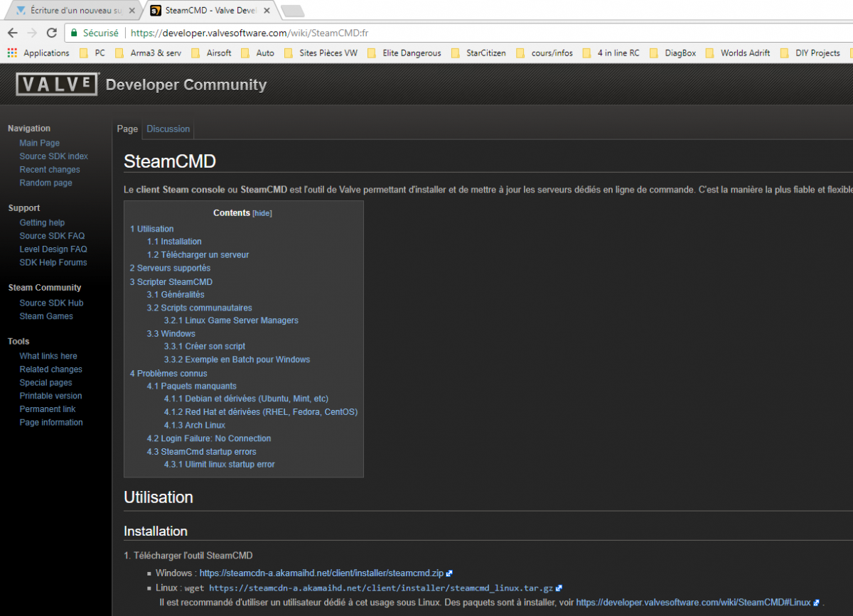This screenshot has width=853, height=616.
Task: Open Page information link
Action: click(x=51, y=422)
